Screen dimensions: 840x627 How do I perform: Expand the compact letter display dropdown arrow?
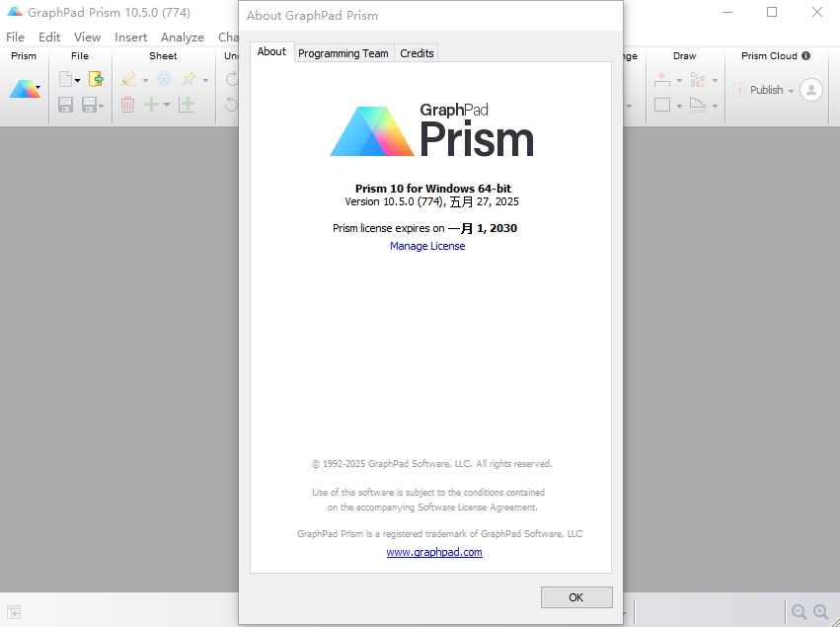[x=715, y=80]
